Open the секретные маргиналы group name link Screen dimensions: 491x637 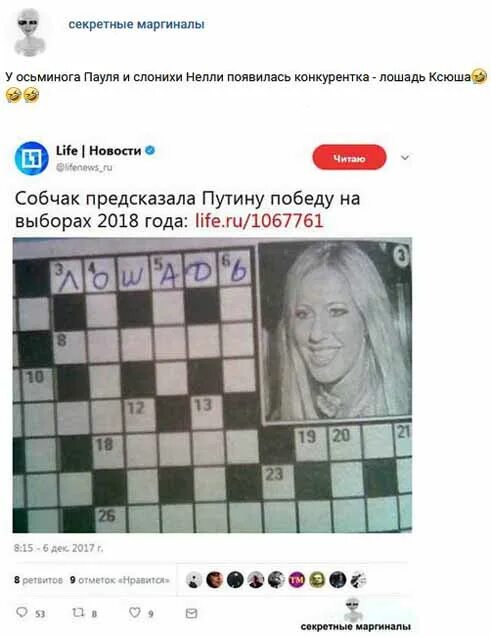point(136,24)
